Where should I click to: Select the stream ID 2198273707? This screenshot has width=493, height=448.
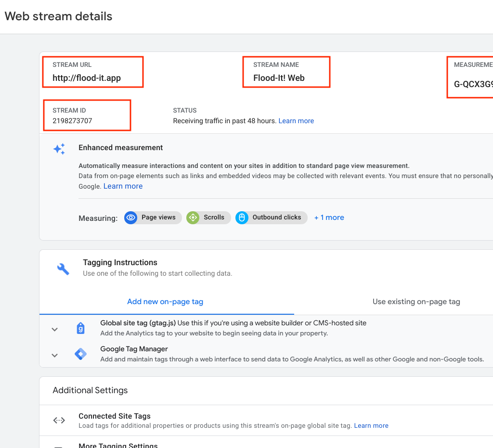point(72,121)
